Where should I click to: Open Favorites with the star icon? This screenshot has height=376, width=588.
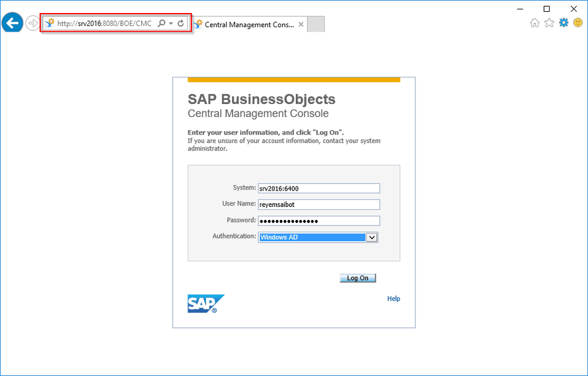tap(549, 23)
